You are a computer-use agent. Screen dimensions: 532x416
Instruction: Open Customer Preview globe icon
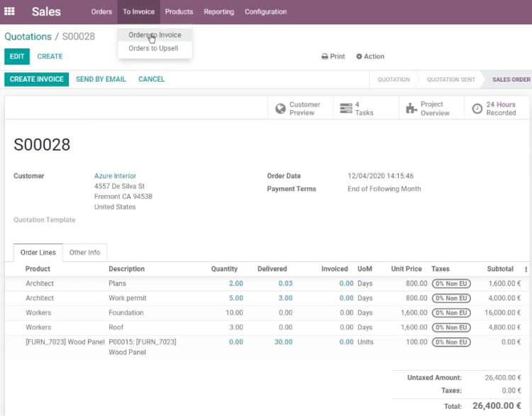click(x=280, y=109)
